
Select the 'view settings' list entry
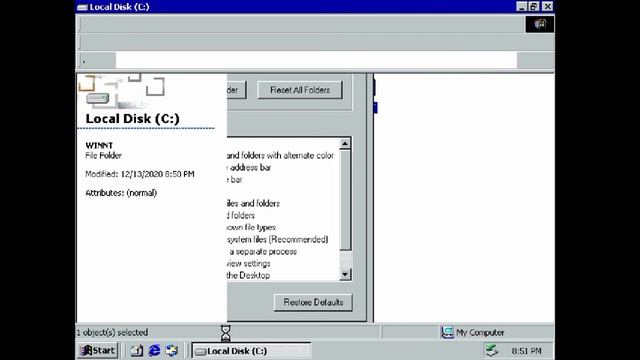[x=249, y=264]
